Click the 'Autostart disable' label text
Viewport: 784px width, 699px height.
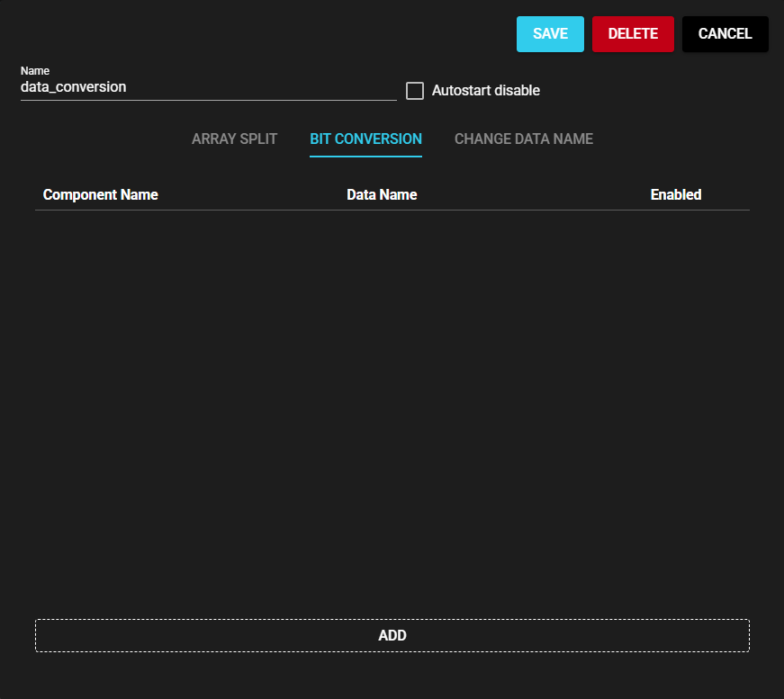(x=485, y=91)
